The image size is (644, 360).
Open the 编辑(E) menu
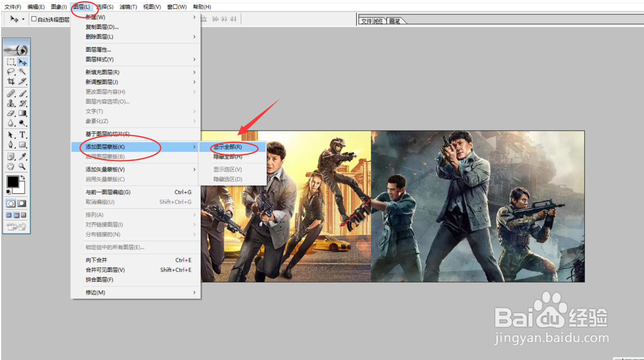(x=36, y=7)
